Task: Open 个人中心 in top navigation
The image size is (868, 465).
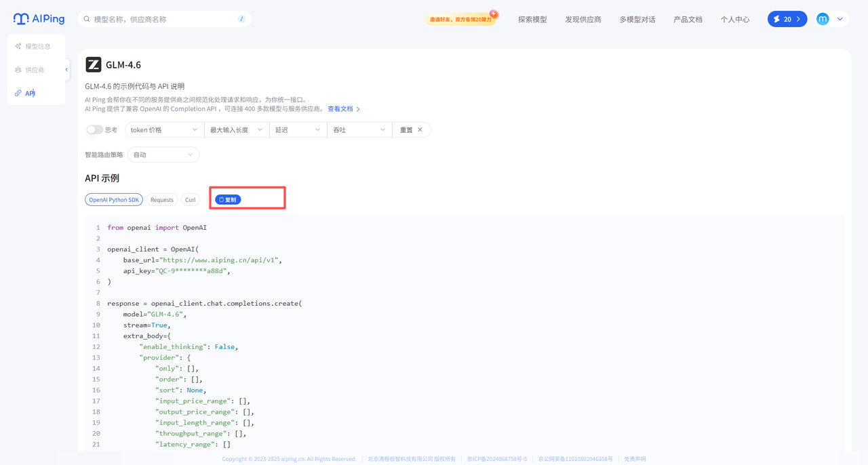Action: (735, 20)
